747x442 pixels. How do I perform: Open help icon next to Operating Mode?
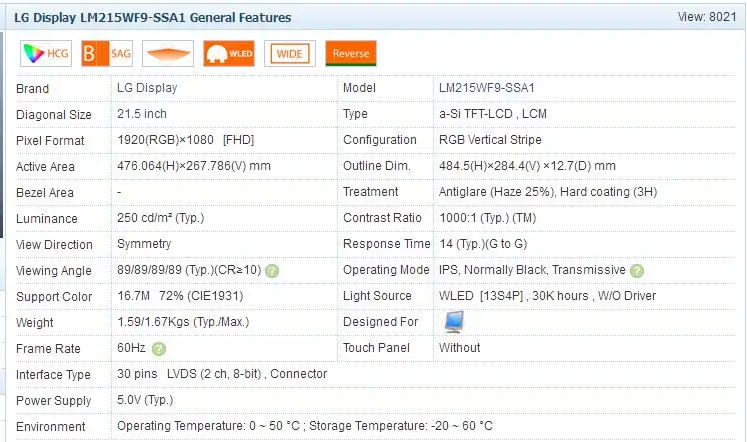coord(637,271)
